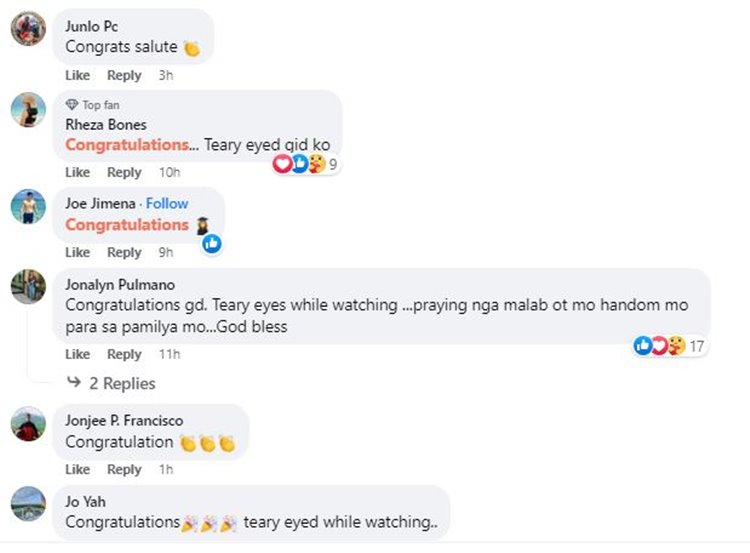Follow Joe Jimena

(167, 203)
